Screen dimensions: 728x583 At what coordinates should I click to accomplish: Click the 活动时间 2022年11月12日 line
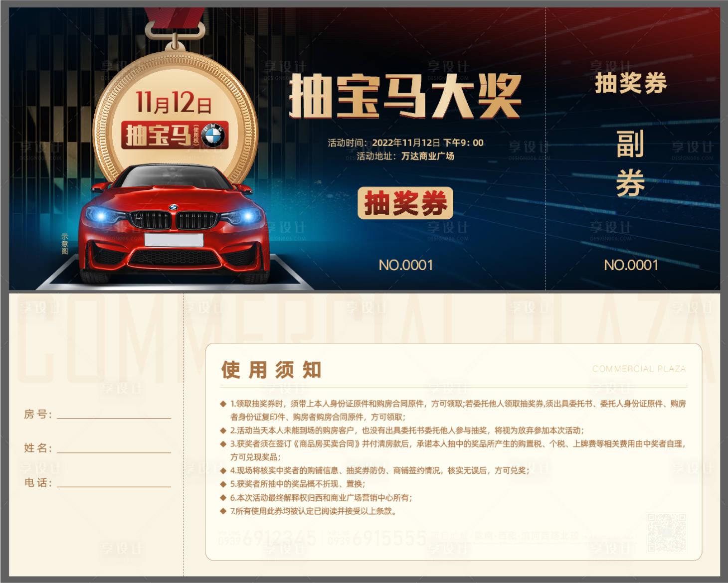coord(405,143)
